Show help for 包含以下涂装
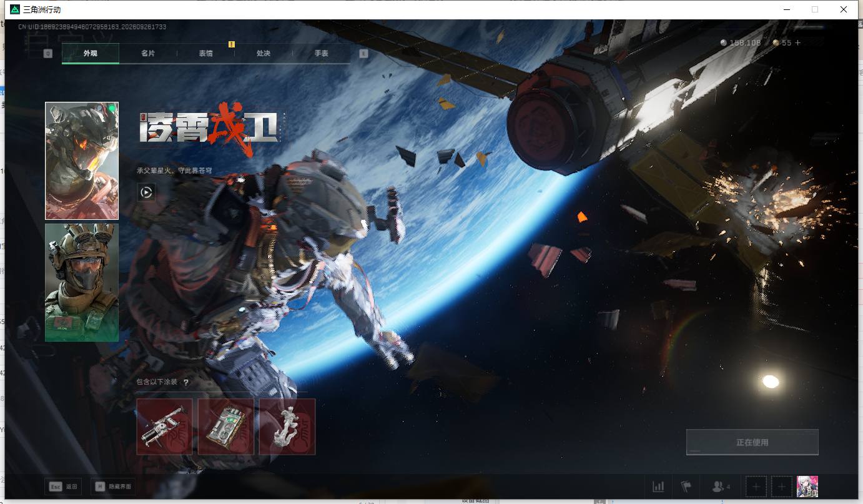 pyautogui.click(x=185, y=382)
